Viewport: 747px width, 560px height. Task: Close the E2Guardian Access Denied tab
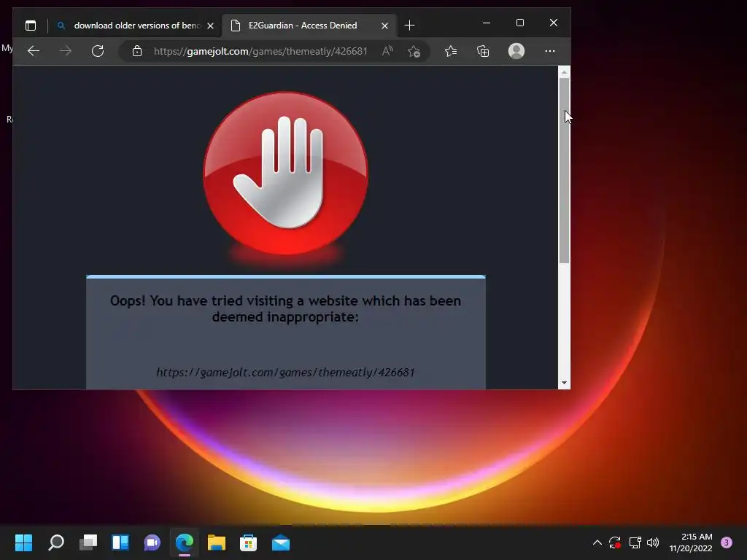(x=385, y=26)
